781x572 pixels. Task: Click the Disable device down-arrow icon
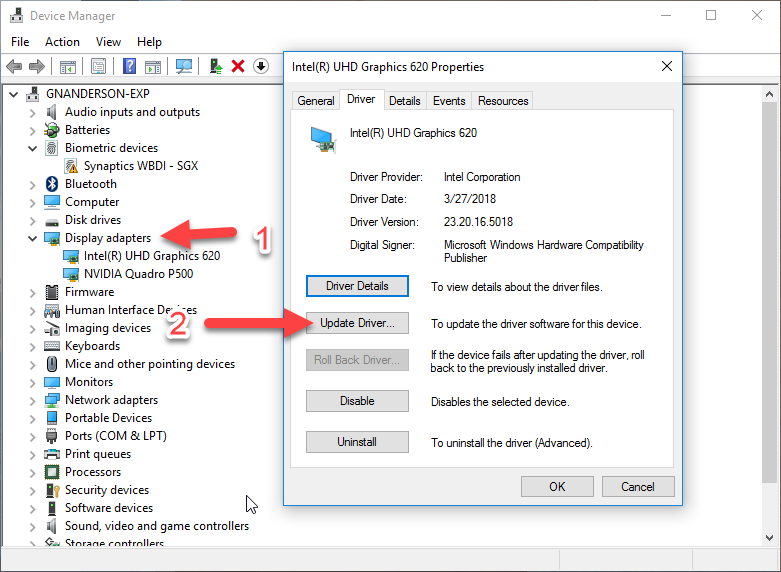(x=261, y=66)
